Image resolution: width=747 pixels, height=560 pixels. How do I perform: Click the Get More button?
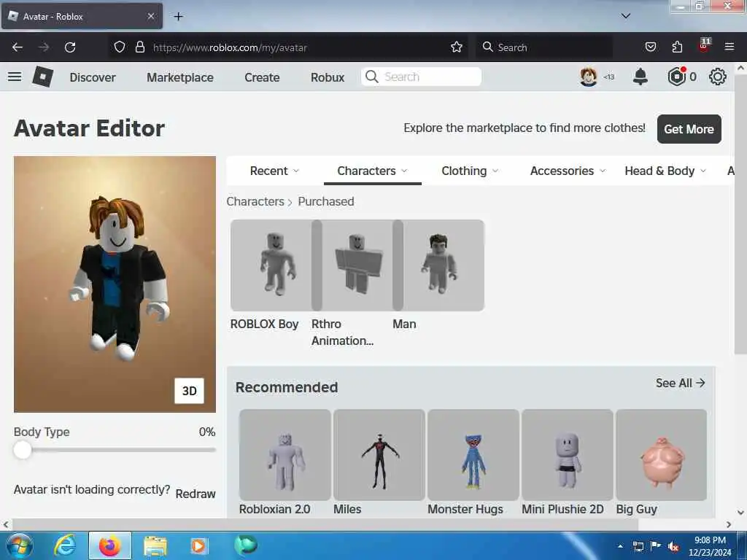[x=689, y=129]
